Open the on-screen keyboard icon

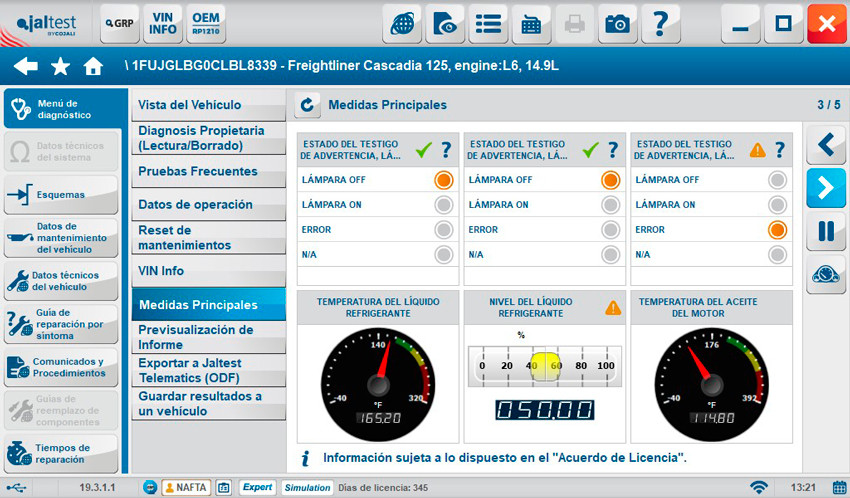point(531,24)
